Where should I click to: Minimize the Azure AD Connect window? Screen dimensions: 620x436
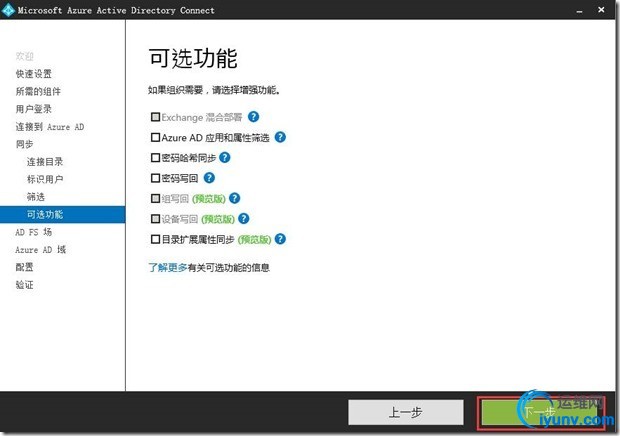click(x=579, y=11)
